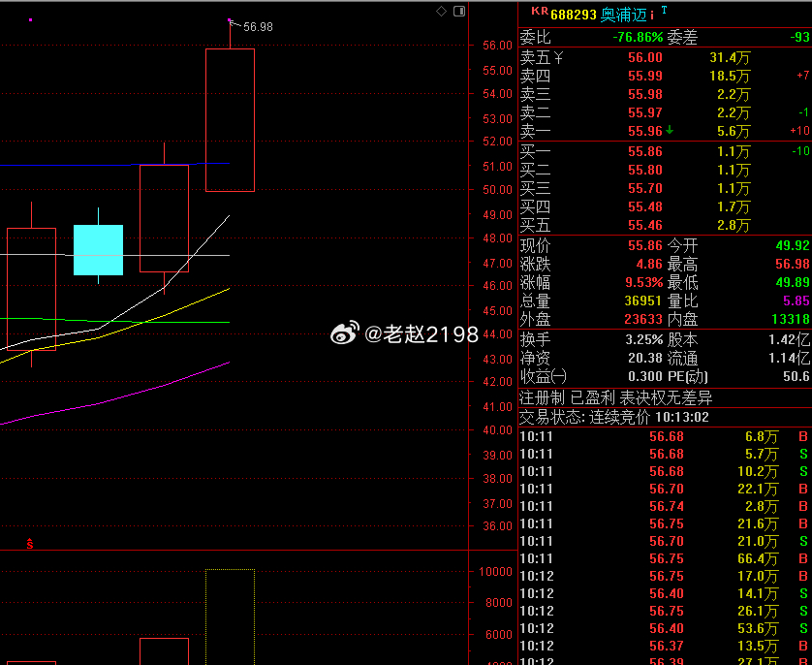The width and height of the screenshot is (812, 665).
Task: Click the 委比 value -76.86%
Action: (x=638, y=37)
